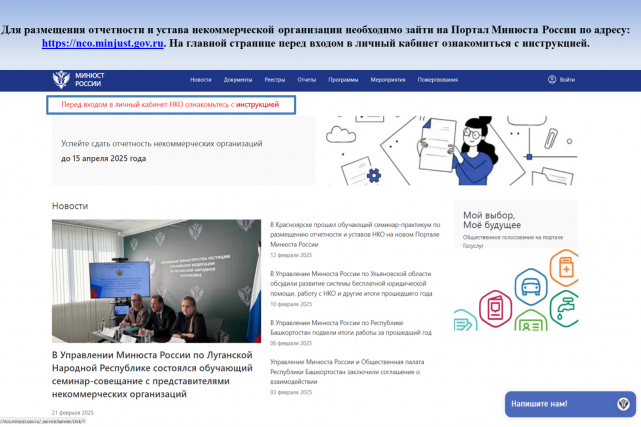Open the Новости menu item
This screenshot has width=641, height=427.
pyautogui.click(x=201, y=80)
